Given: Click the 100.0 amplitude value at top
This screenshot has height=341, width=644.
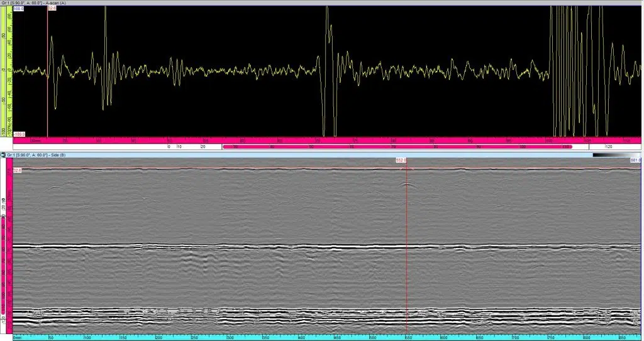Looking at the screenshot, I should coord(18,9).
